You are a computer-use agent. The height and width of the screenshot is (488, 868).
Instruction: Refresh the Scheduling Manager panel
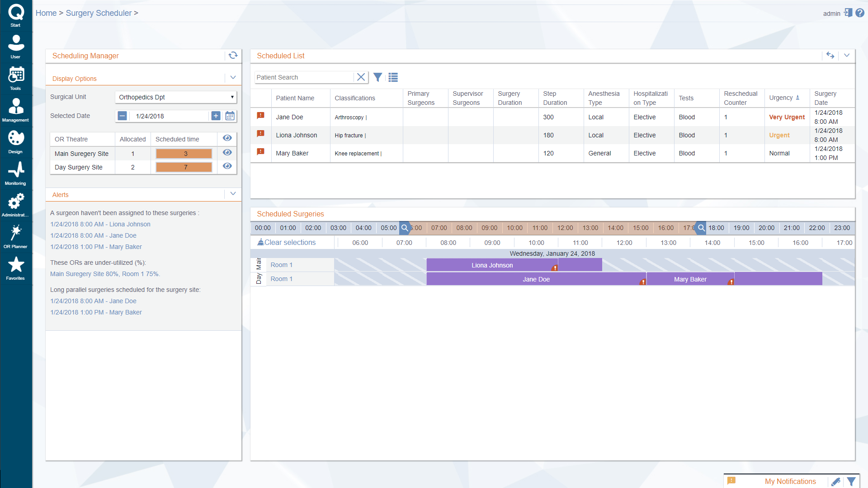pos(233,55)
